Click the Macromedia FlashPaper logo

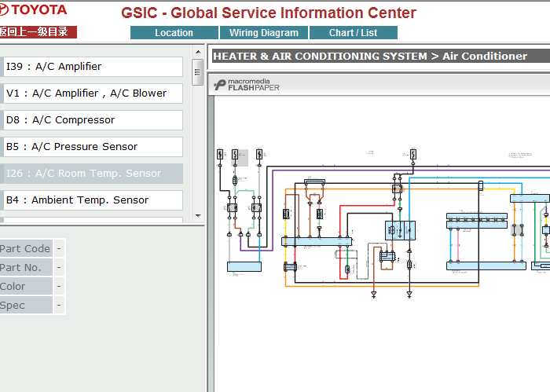[x=247, y=85]
